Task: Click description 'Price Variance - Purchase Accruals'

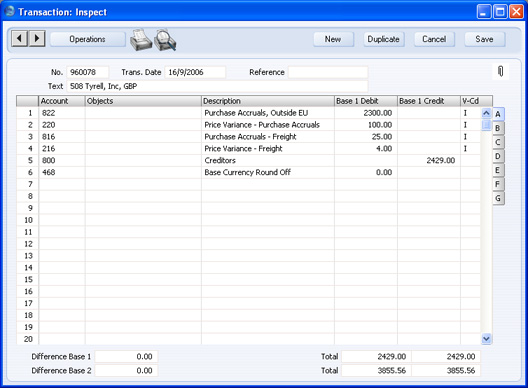Action: [x=262, y=125]
